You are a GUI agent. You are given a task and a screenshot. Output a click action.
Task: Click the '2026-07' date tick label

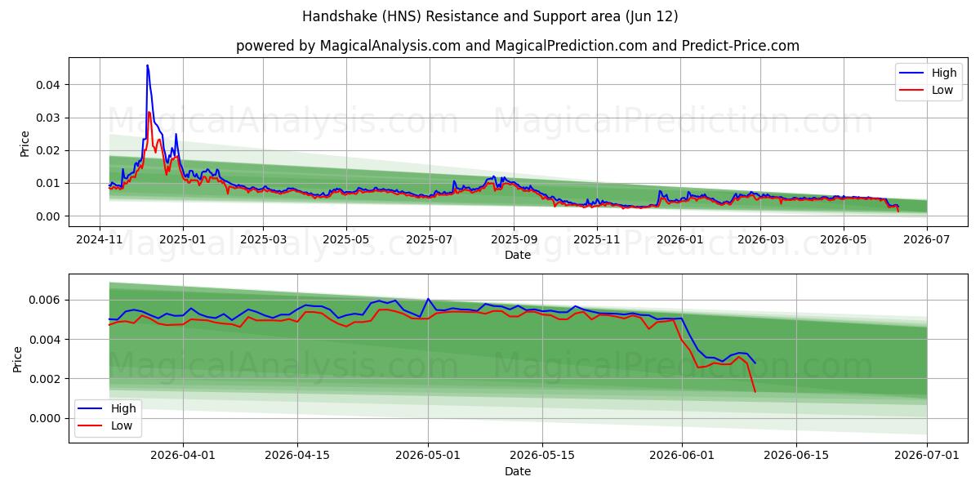click(x=927, y=239)
